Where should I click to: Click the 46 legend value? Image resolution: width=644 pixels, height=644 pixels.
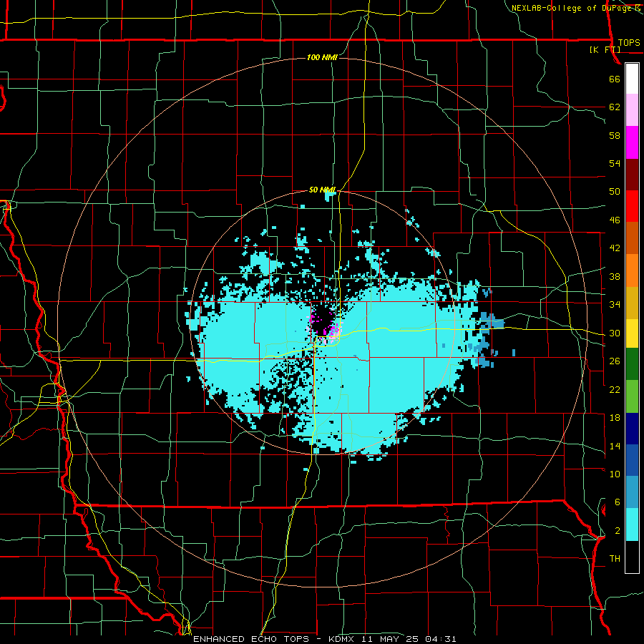pos(615,220)
